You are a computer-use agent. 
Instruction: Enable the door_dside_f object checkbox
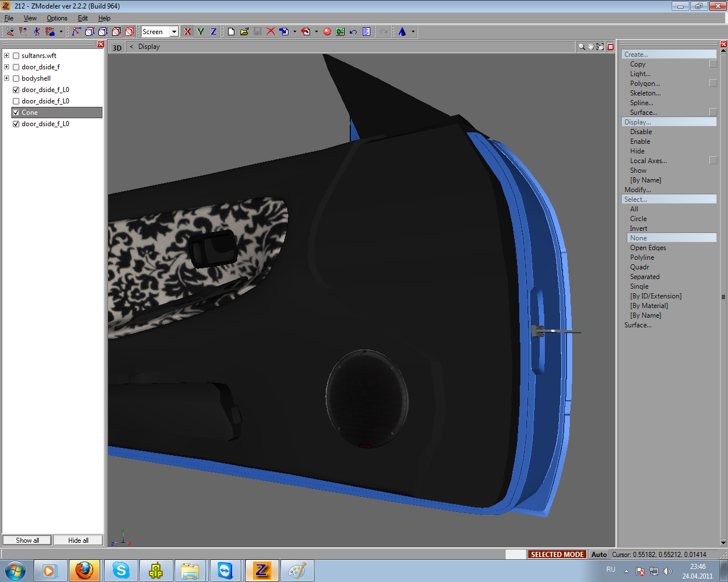pyautogui.click(x=16, y=67)
